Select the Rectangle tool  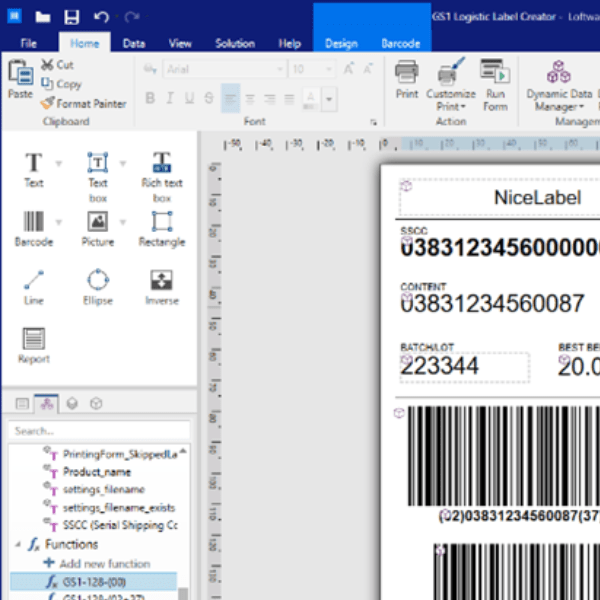(x=162, y=229)
